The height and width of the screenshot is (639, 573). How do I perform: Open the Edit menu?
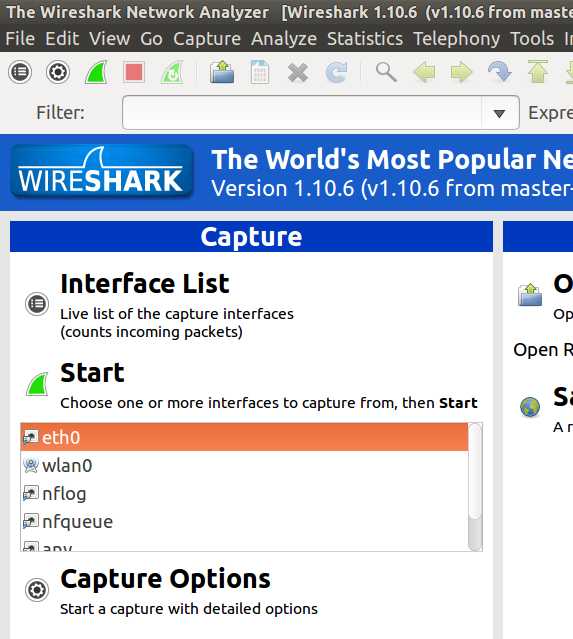click(62, 39)
